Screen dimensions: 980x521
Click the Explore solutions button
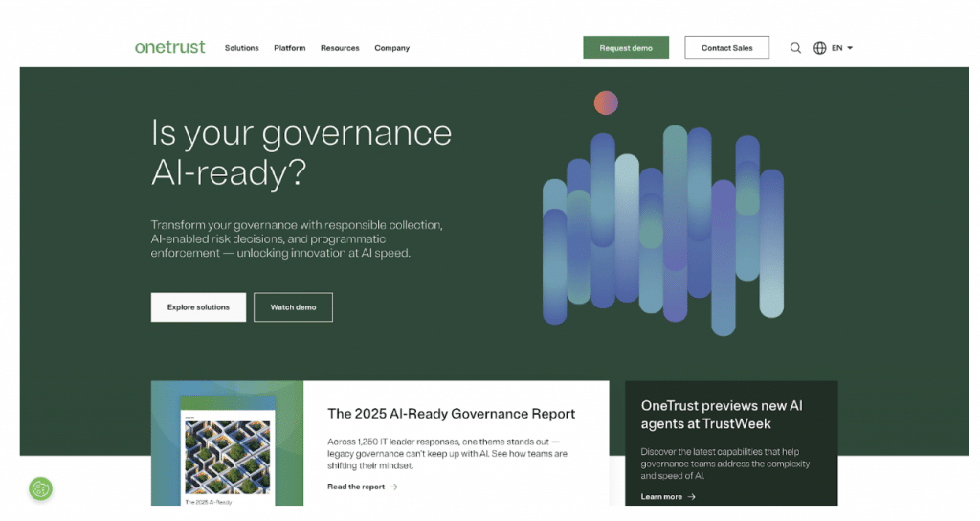click(x=198, y=307)
